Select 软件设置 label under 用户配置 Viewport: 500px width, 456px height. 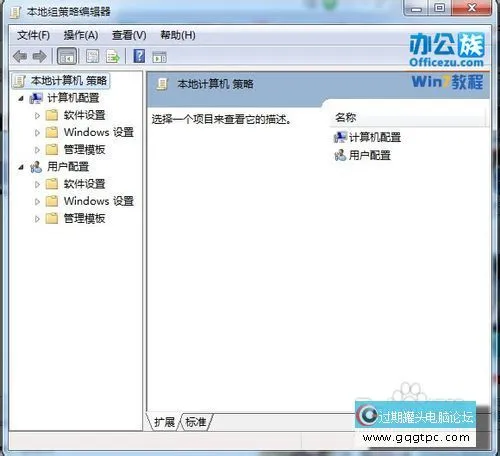coord(84,184)
